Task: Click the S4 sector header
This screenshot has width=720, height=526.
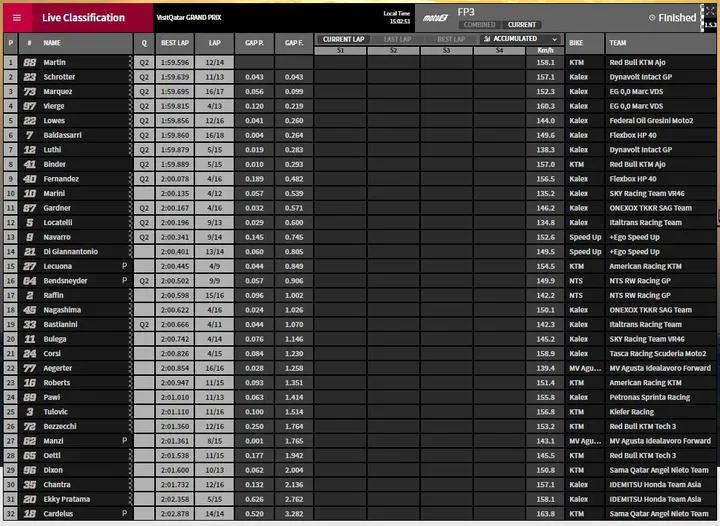Action: pyautogui.click(x=499, y=50)
